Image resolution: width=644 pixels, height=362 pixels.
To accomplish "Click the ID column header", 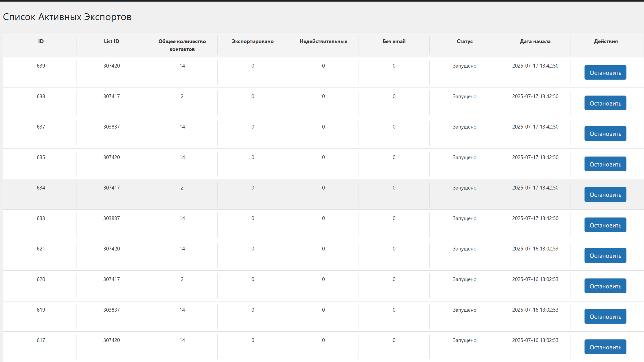I will [x=41, y=41].
